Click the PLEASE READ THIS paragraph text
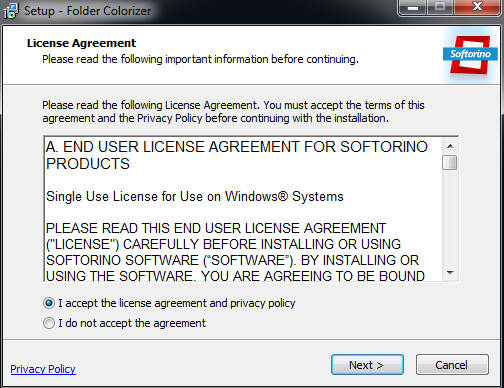This screenshot has width=504, height=388. point(235,252)
